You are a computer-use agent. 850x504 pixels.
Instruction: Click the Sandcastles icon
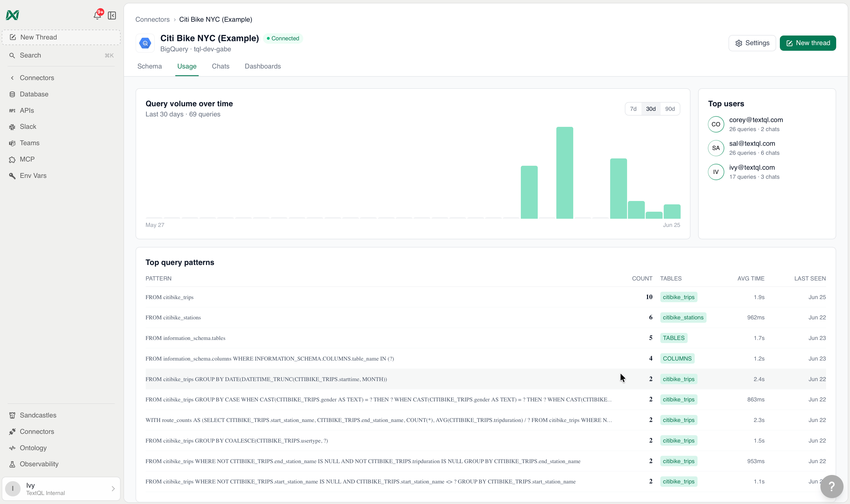pyautogui.click(x=12, y=415)
